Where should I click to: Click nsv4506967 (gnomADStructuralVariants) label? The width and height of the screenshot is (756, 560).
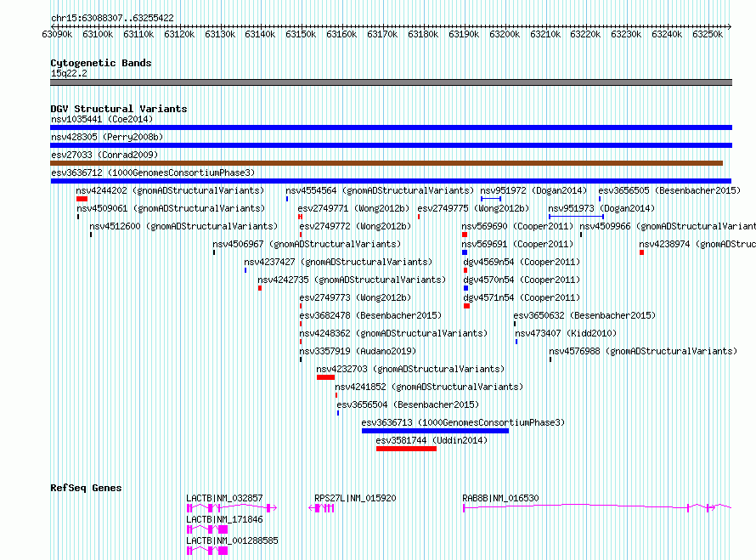(307, 244)
